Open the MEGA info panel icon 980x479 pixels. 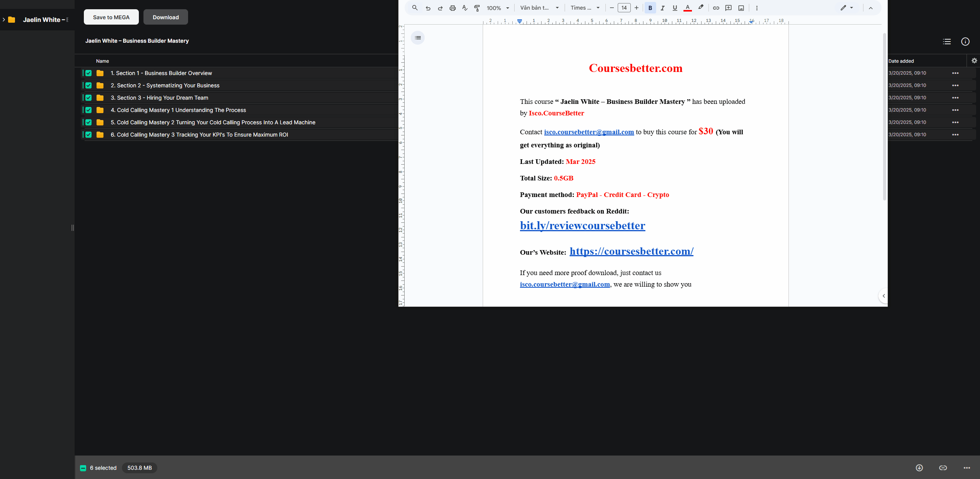[x=965, y=42]
